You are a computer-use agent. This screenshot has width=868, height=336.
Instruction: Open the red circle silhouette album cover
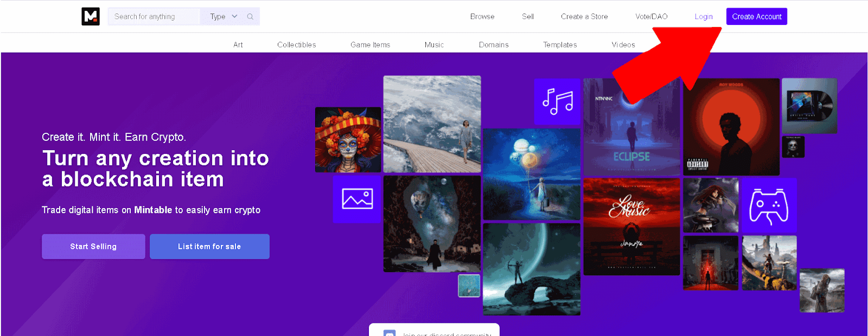tap(731, 127)
